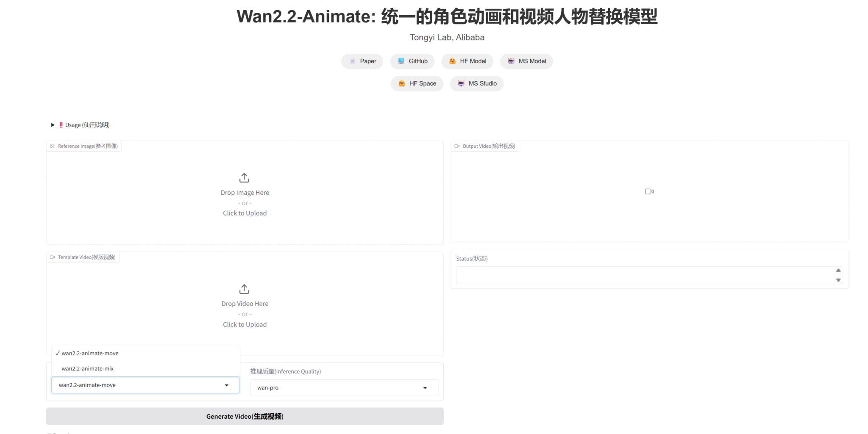The width and height of the screenshot is (868, 434).
Task: Click the upload icon in Reference Image area
Action: (x=244, y=177)
